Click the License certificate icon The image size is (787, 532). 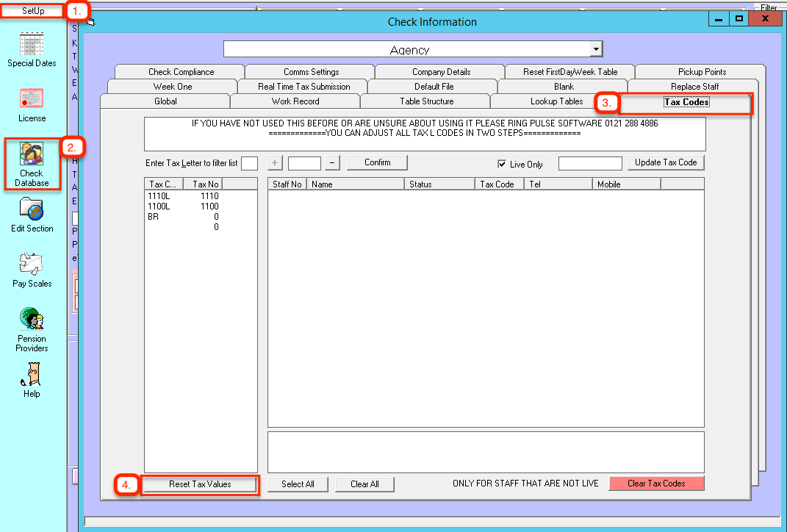(32, 99)
